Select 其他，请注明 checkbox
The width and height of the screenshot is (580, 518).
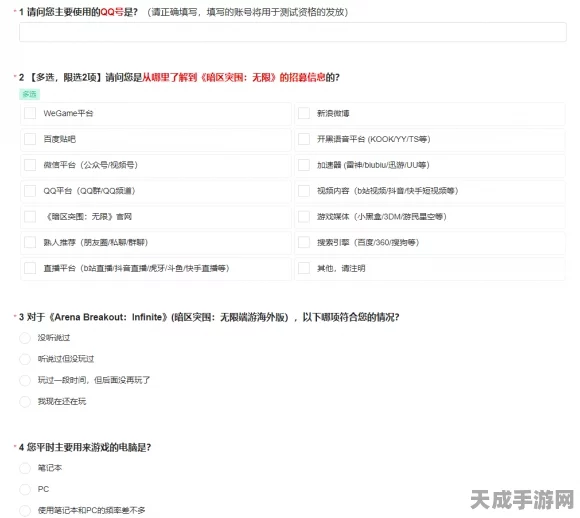tap(304, 268)
